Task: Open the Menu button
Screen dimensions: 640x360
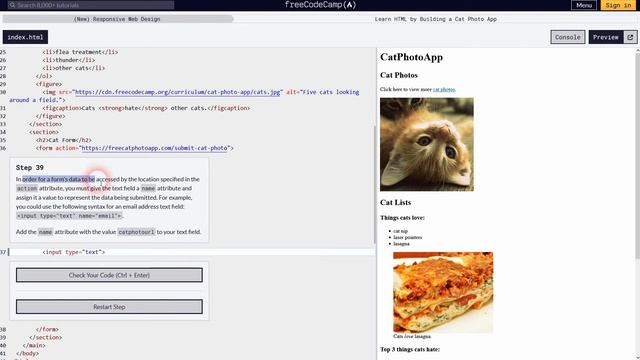Action: [584, 5]
